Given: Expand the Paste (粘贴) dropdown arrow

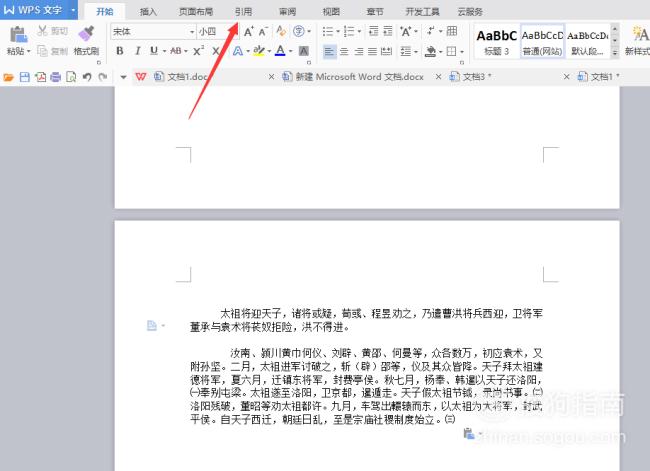Looking at the screenshot, I should coord(29,52).
